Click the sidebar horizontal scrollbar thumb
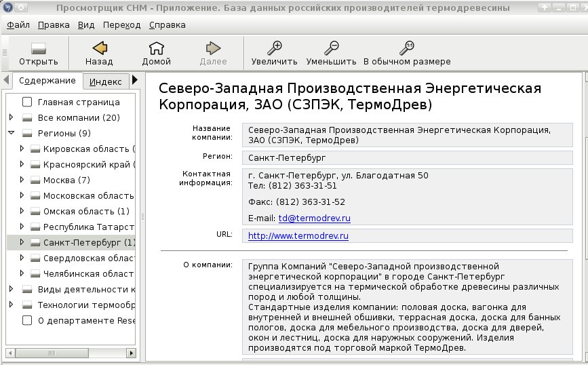This screenshot has width=588, height=365. tap(52, 353)
